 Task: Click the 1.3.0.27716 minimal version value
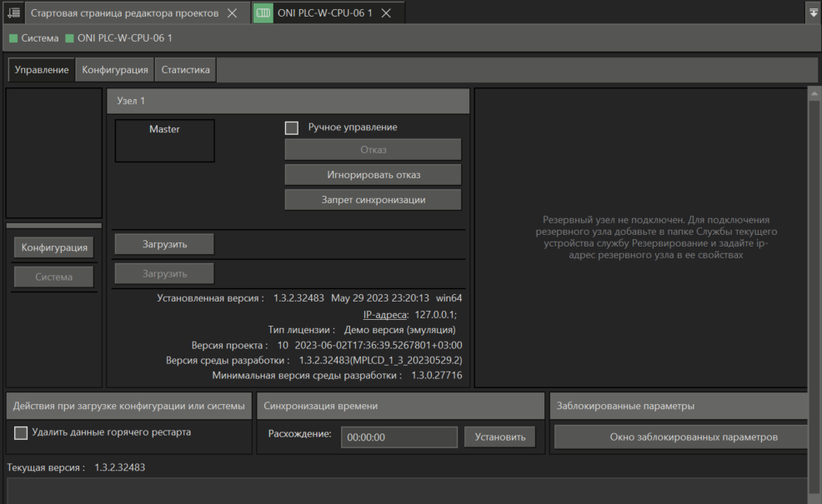[437, 375]
